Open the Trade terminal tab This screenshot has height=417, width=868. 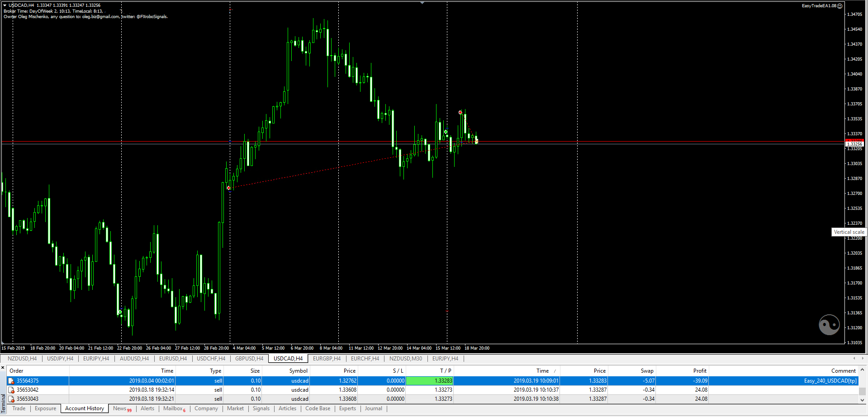point(19,408)
